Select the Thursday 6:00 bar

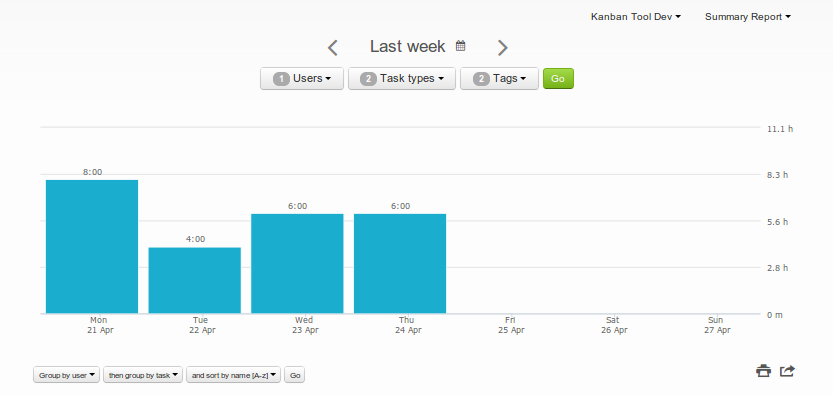coord(400,264)
